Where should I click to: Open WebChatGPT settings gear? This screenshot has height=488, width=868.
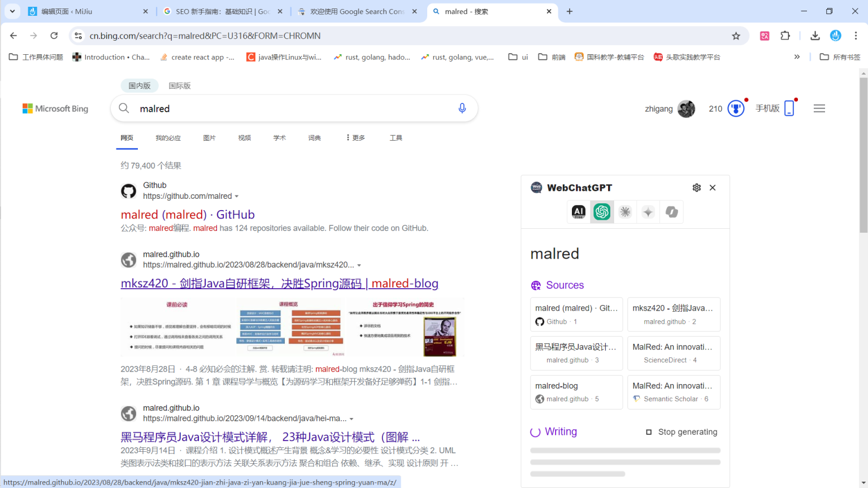697,188
